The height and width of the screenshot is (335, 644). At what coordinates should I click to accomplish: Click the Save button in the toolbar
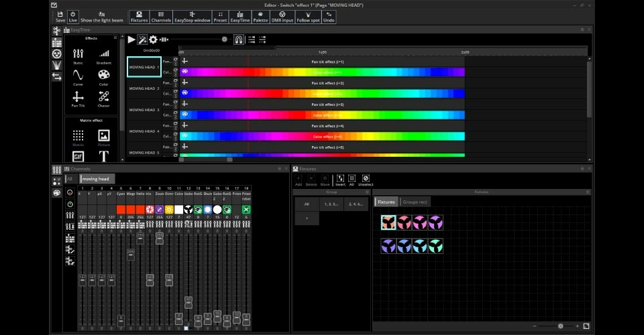60,17
